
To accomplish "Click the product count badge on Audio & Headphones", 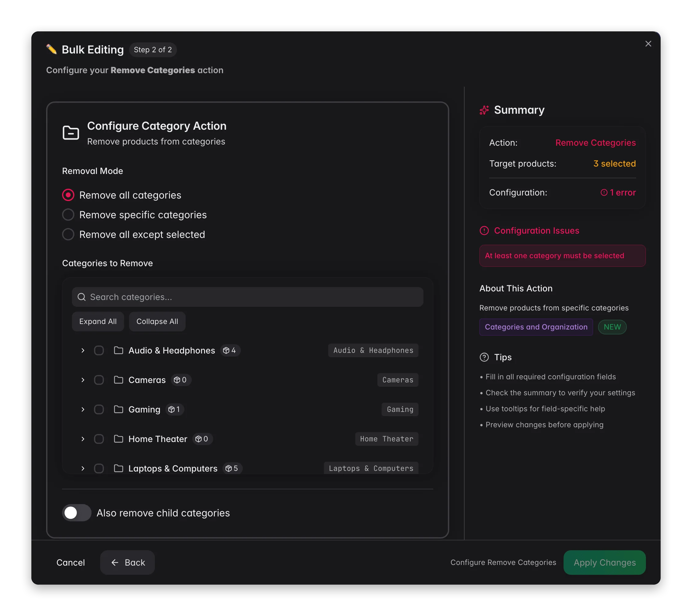I will point(230,350).
